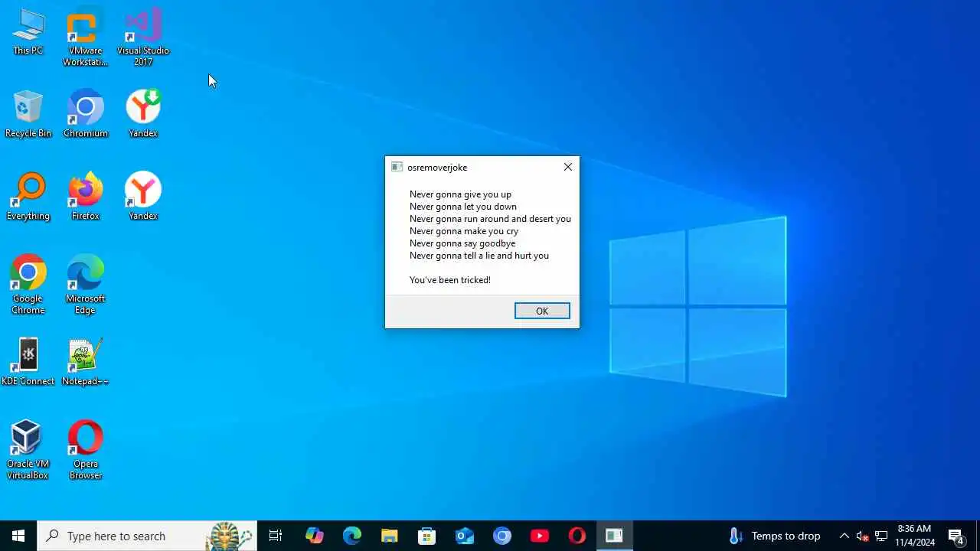Click the pharaoh search highlight image
The width and height of the screenshot is (980, 551).
pos(230,536)
